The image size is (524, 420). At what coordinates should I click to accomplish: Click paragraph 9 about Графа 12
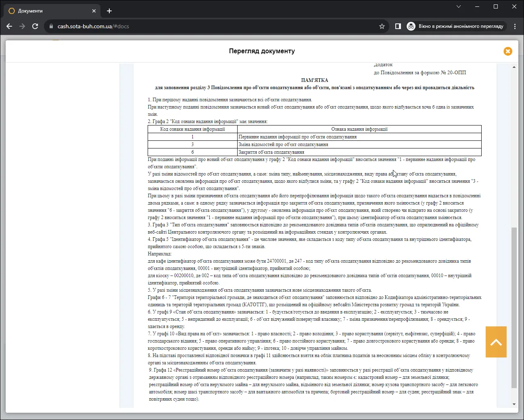click(x=313, y=384)
